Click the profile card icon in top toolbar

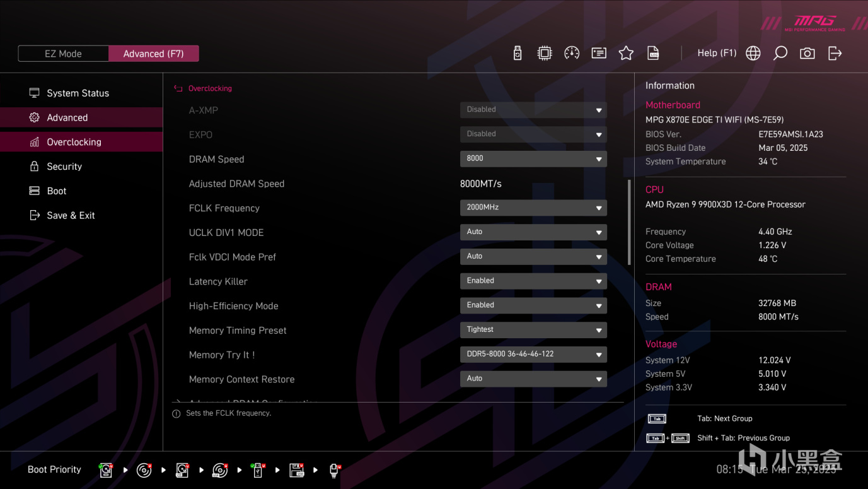[599, 54]
